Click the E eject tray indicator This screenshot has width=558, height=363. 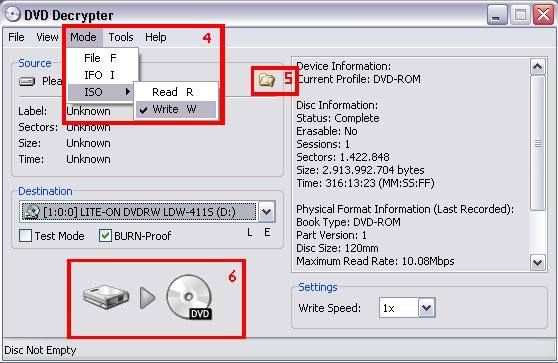(x=267, y=233)
